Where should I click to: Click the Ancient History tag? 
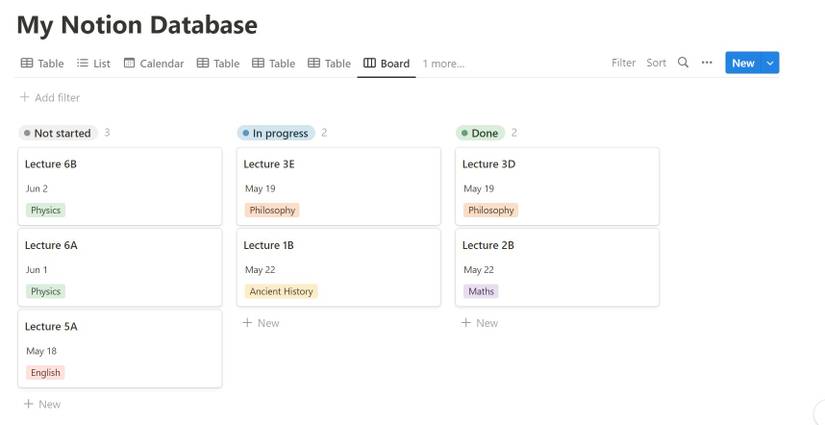tap(281, 291)
